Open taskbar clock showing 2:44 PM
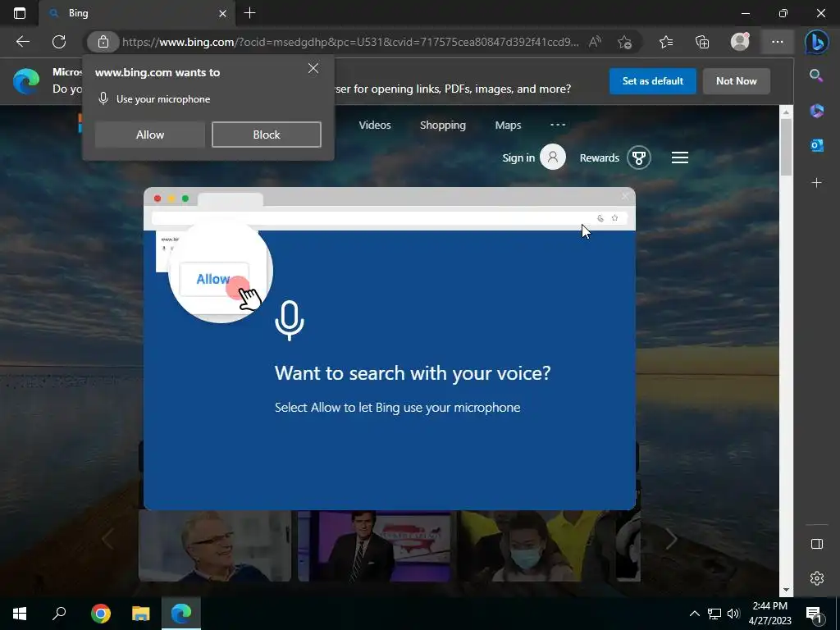Screen dimensions: 840x630 [769, 614]
